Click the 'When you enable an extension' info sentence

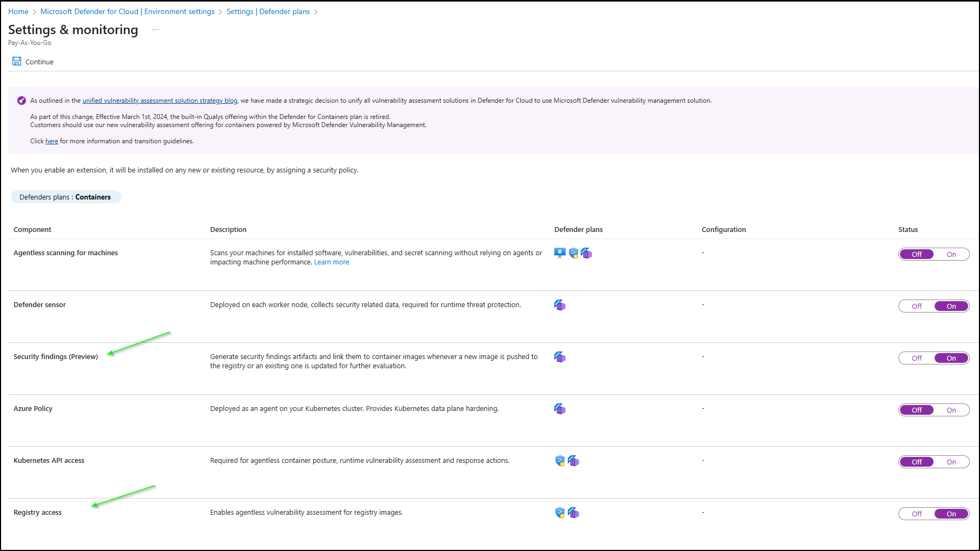pos(185,170)
